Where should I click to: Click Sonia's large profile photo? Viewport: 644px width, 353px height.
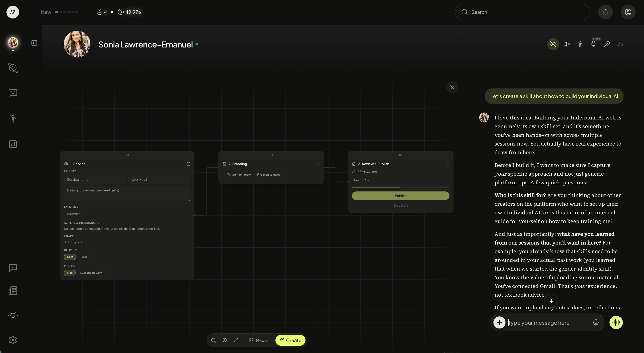tap(77, 44)
